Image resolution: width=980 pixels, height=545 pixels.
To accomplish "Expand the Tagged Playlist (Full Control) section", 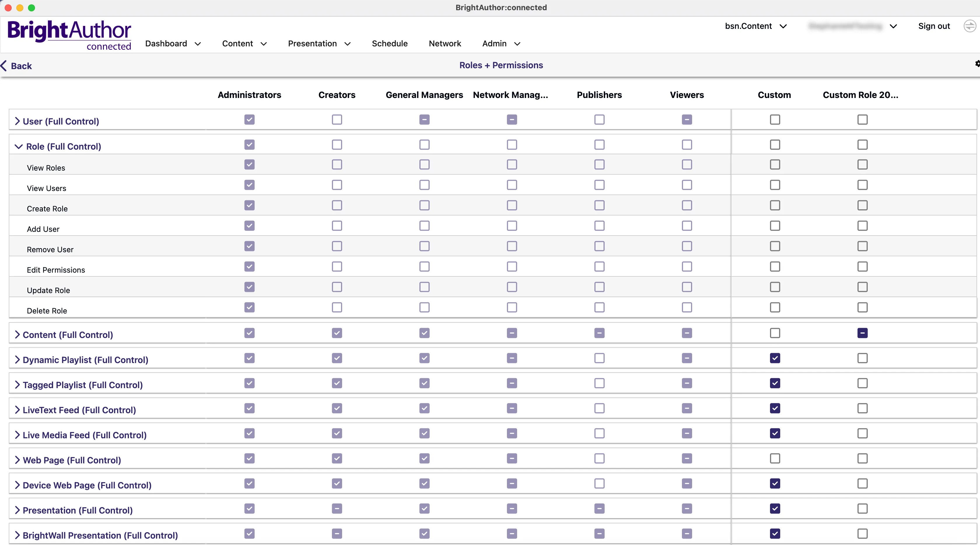I will (x=17, y=385).
